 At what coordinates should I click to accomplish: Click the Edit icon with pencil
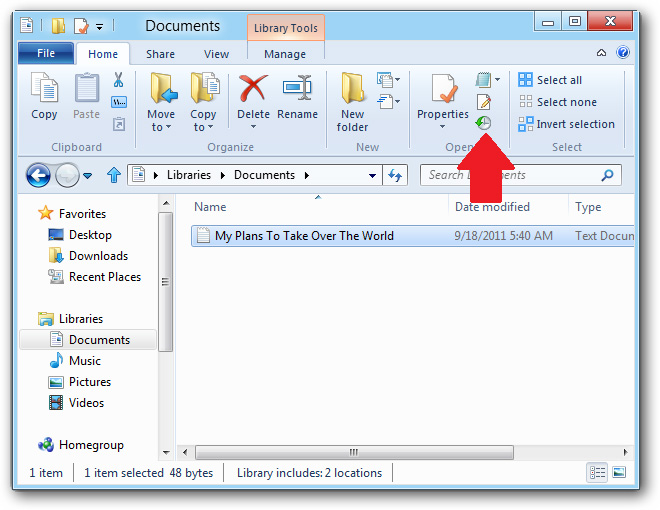(x=484, y=102)
